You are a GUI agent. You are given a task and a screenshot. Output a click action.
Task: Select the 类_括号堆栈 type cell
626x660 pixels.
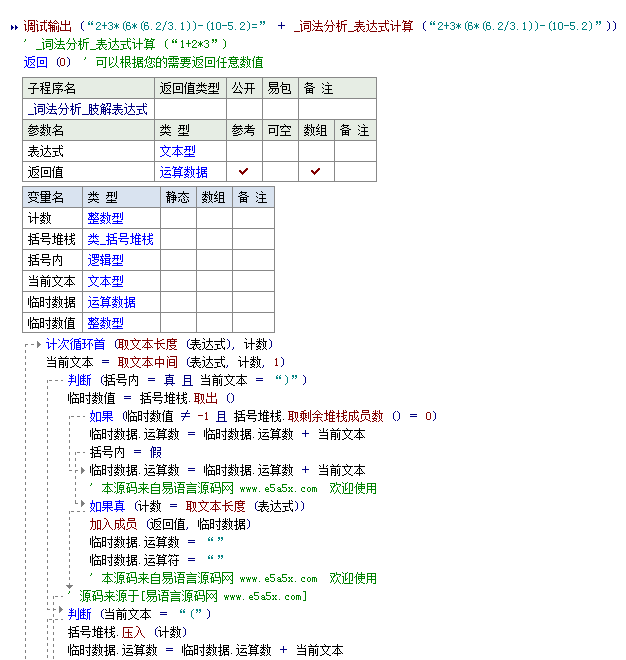[x=120, y=239]
